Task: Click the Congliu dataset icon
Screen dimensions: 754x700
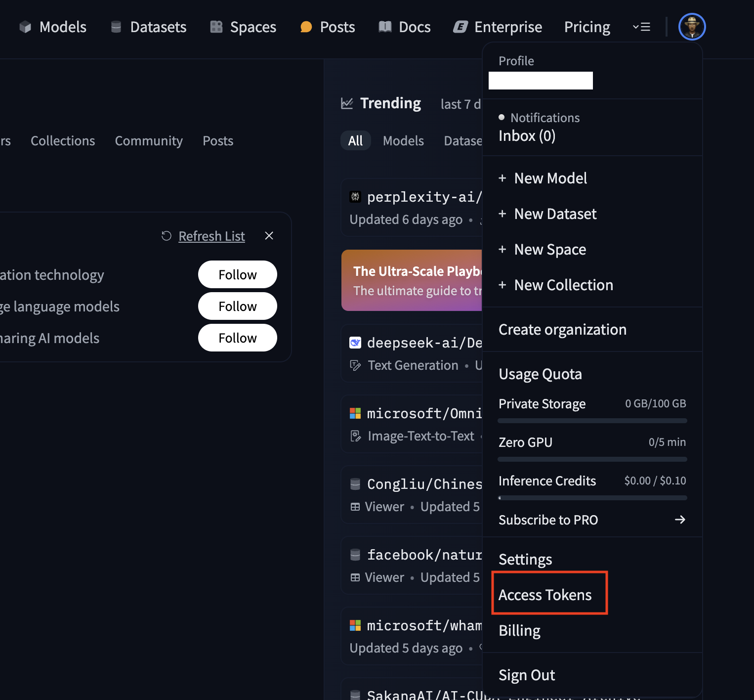Action: 355,484
